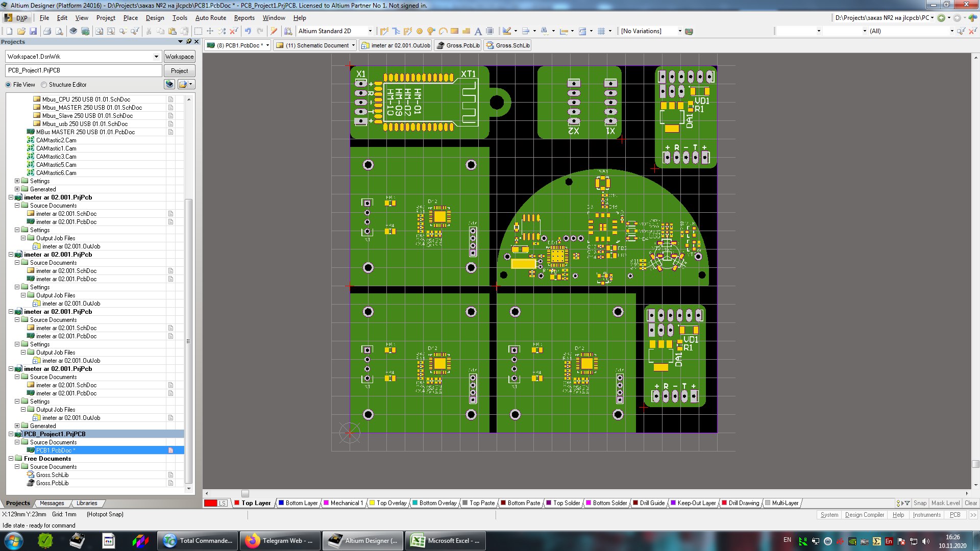Place a text string on PCB

point(478,31)
